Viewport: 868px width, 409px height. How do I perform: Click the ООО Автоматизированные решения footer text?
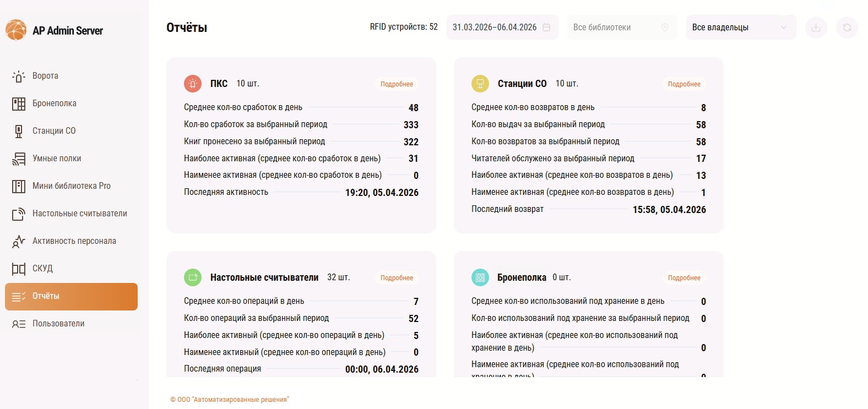pyautogui.click(x=230, y=400)
